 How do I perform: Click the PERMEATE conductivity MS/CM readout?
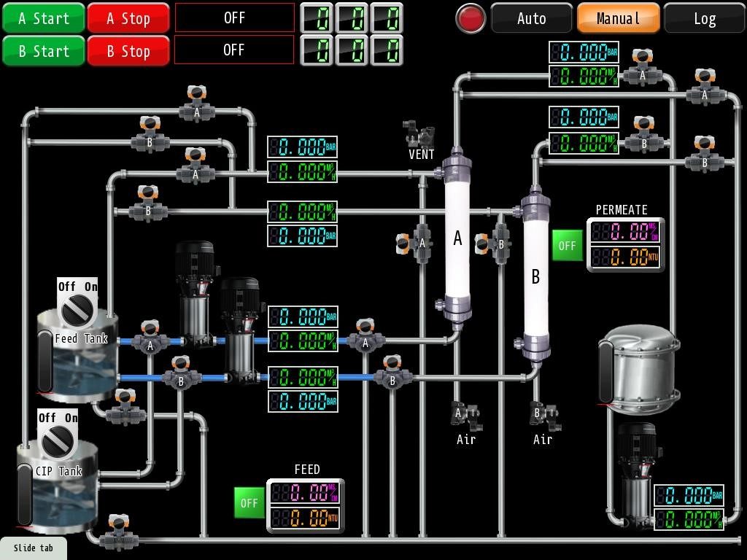pos(624,232)
